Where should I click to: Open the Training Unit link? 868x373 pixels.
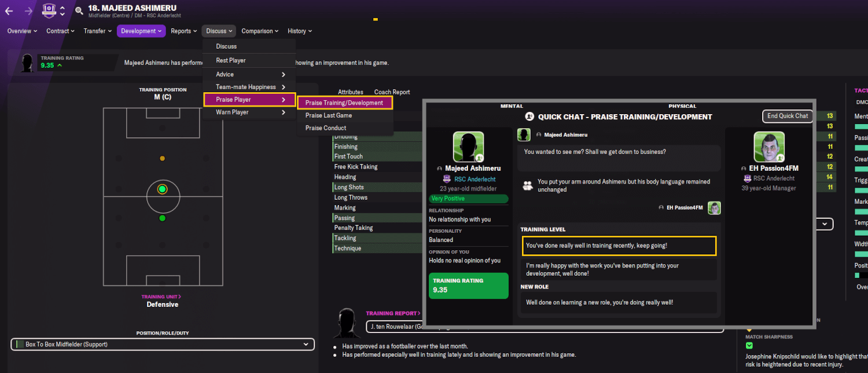tap(162, 297)
